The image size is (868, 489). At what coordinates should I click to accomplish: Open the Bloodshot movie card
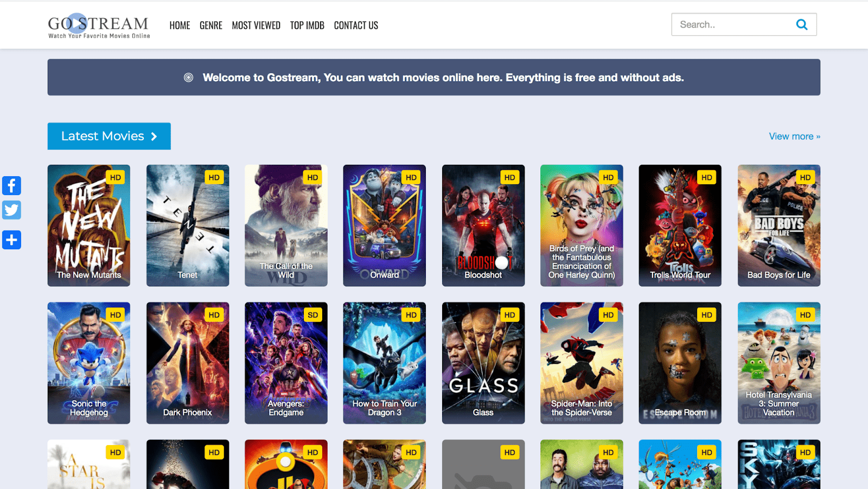(483, 226)
